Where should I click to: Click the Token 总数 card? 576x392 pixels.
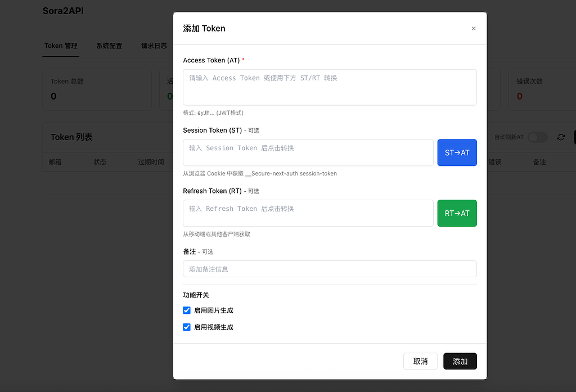97,89
